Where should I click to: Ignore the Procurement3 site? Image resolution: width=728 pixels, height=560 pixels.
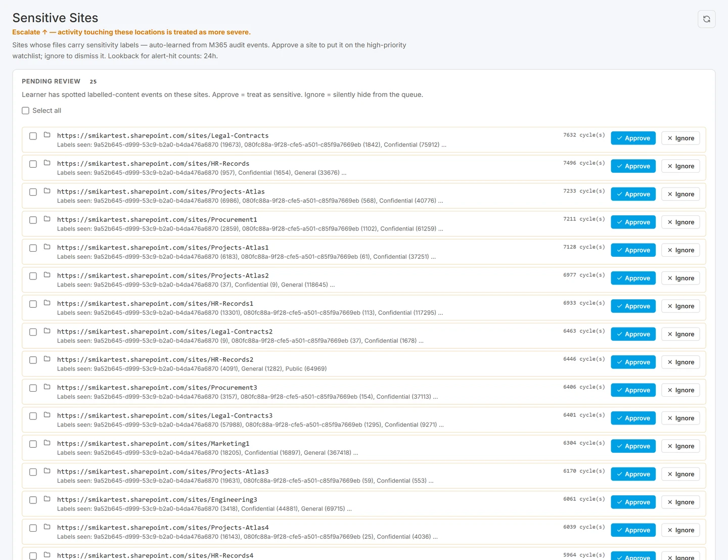point(680,390)
